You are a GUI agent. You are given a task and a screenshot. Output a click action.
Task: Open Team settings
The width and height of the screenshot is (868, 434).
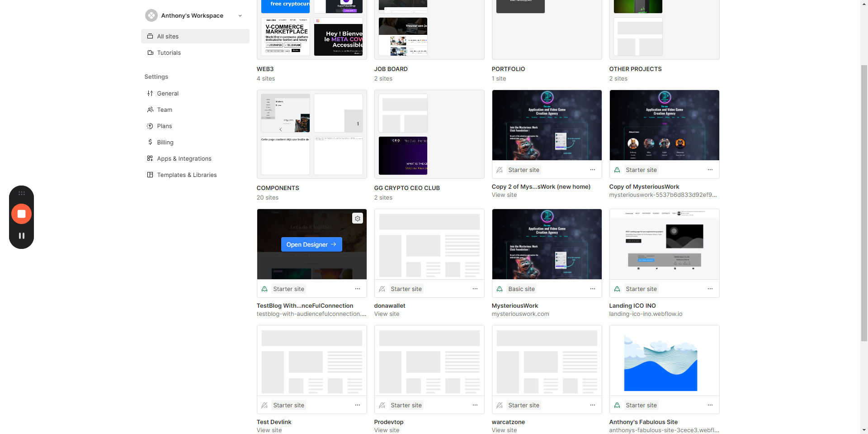[195, 110]
